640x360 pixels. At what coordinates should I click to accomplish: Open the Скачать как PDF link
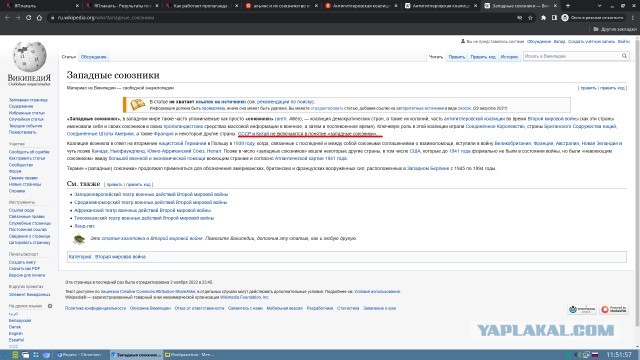(x=24, y=269)
